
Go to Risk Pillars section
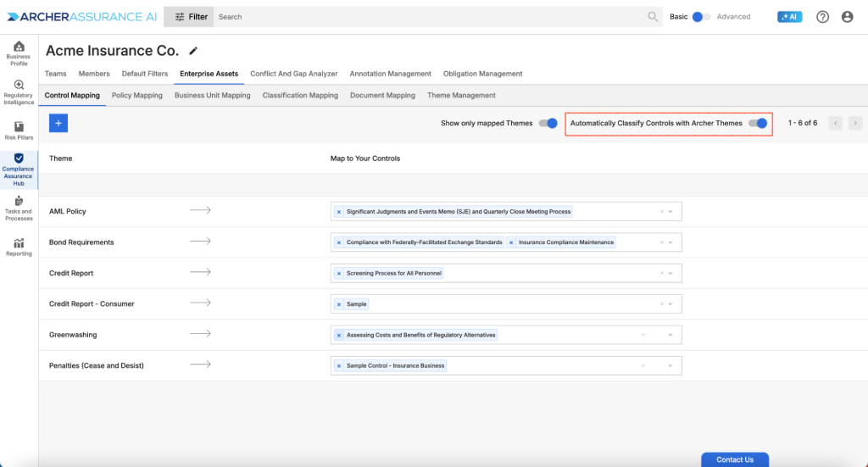point(19,131)
